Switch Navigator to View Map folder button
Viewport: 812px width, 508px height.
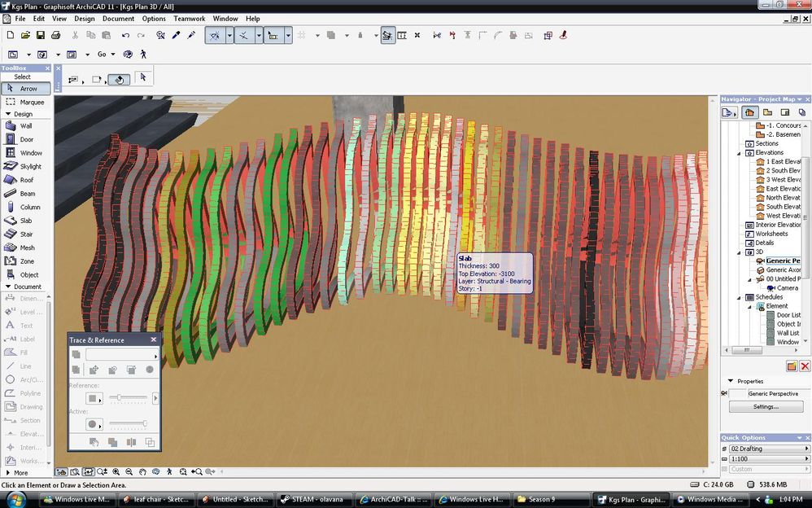(x=767, y=112)
